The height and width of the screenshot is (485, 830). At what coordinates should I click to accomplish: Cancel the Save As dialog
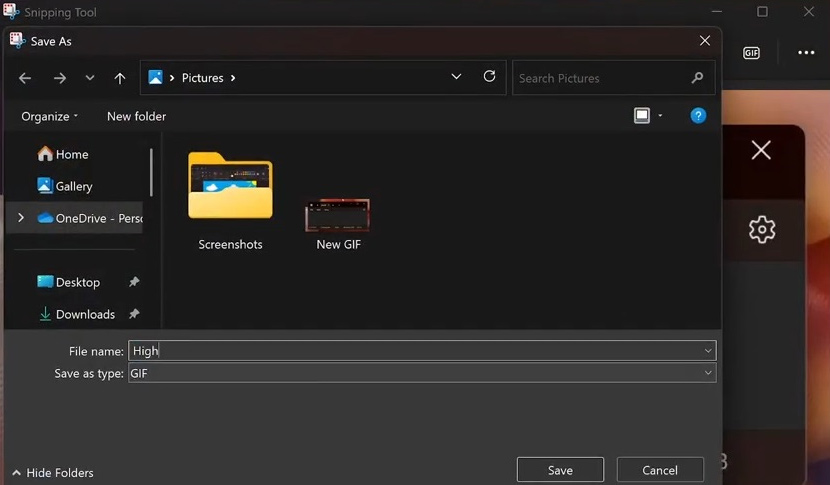(660, 470)
